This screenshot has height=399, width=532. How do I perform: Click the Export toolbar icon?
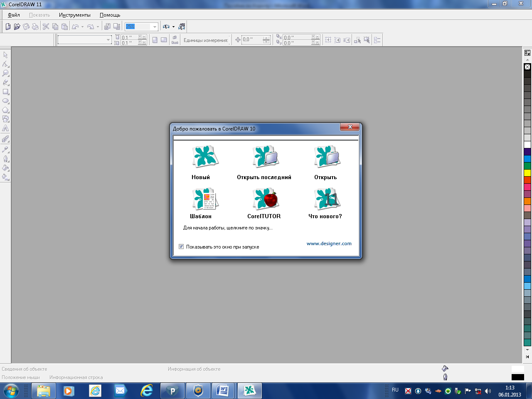(x=117, y=27)
